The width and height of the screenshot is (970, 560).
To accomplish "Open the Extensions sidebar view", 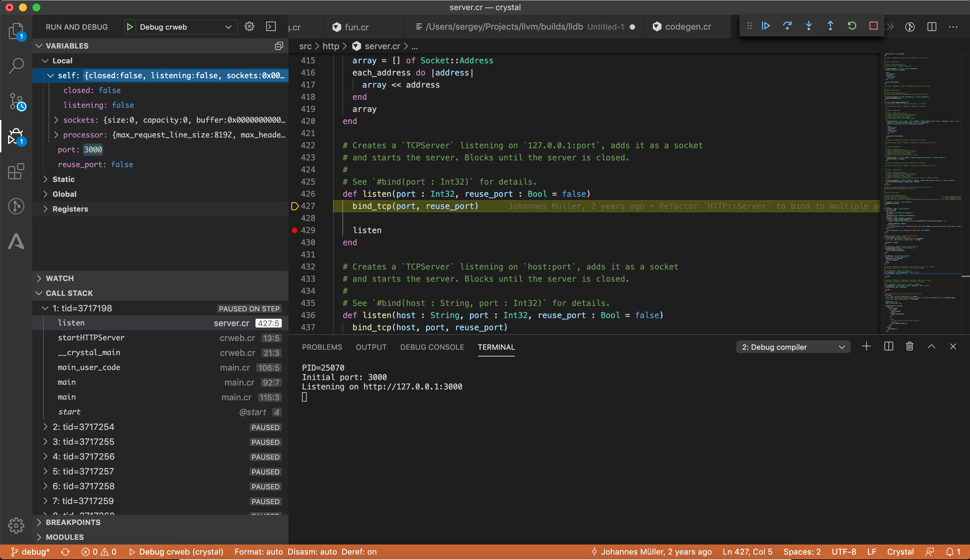I will [16, 172].
